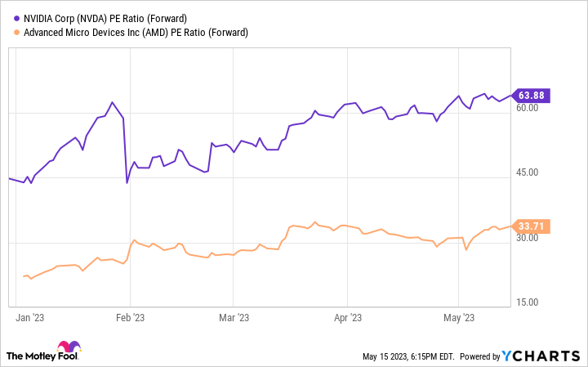Click the YCharts logo
This screenshot has height=367, width=588.
pyautogui.click(x=544, y=356)
